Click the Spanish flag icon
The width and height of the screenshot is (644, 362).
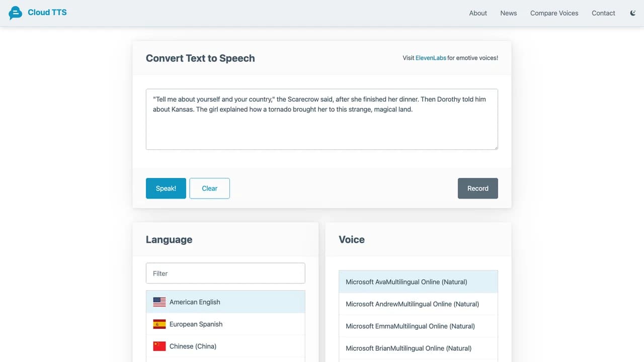tap(159, 324)
